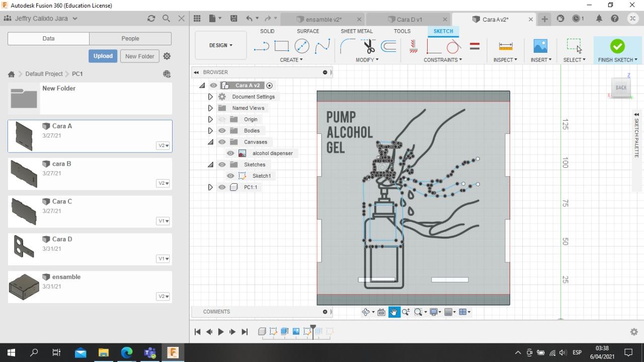Image resolution: width=644 pixels, height=362 pixels.
Task: Select the Line sketch tool
Action: [x=262, y=46]
